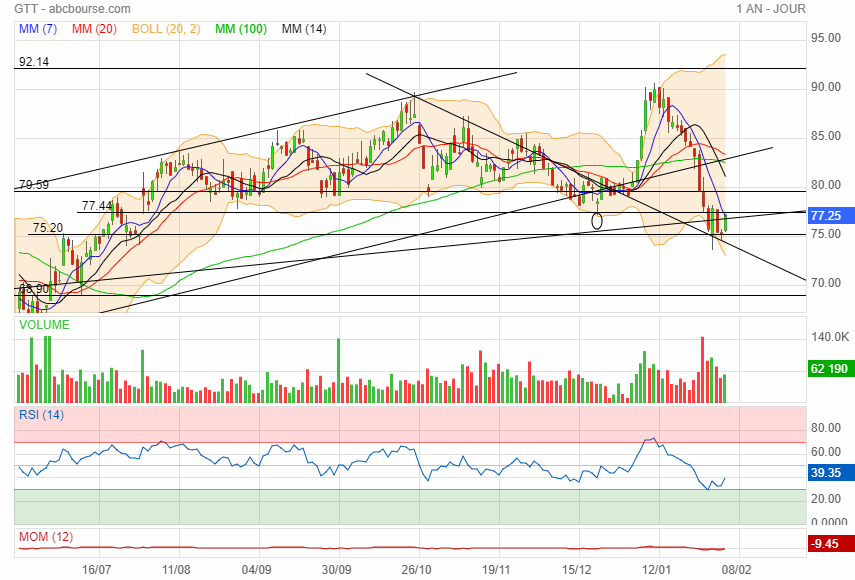
Task: Click the "30/09" date on the time axis
Action: 336,570
